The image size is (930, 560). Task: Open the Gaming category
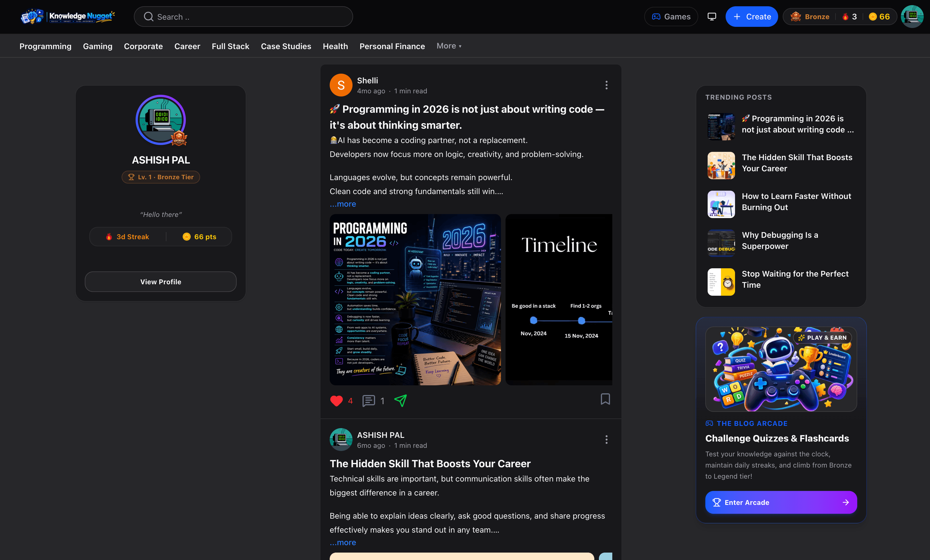pyautogui.click(x=98, y=46)
